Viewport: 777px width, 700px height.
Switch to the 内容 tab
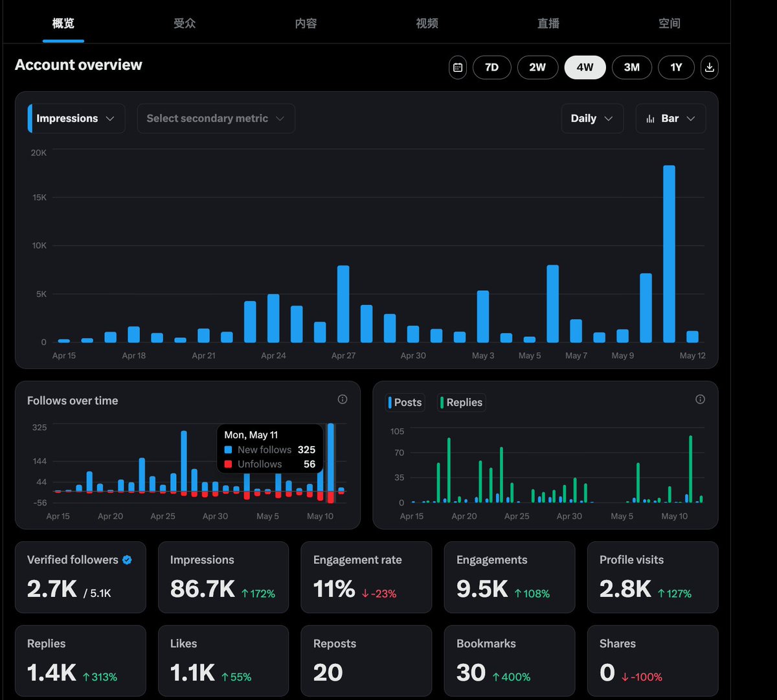pyautogui.click(x=306, y=23)
